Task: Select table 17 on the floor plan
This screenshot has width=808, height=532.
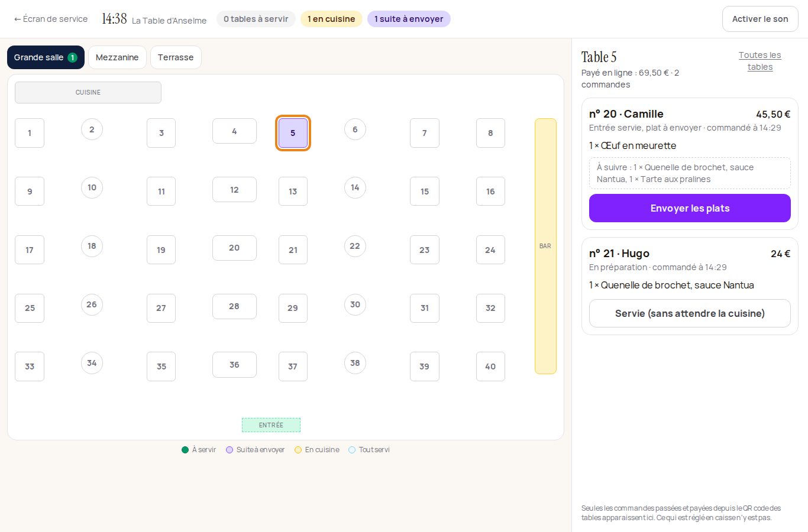Action: [x=30, y=250]
